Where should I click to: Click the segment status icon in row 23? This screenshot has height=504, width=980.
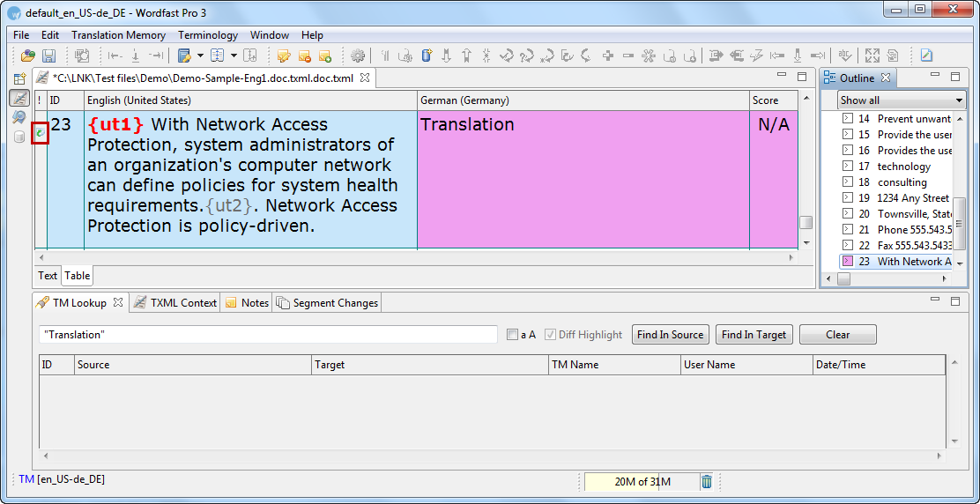[x=40, y=132]
